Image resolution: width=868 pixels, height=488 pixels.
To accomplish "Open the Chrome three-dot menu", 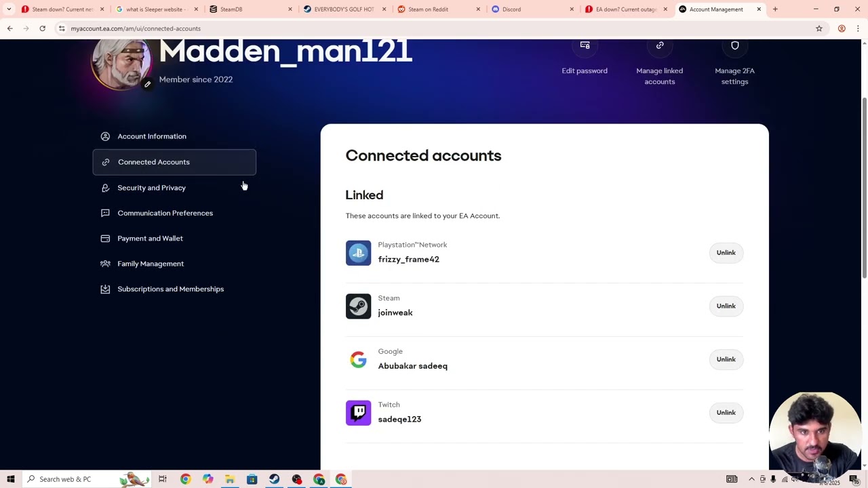I will pos(858,28).
